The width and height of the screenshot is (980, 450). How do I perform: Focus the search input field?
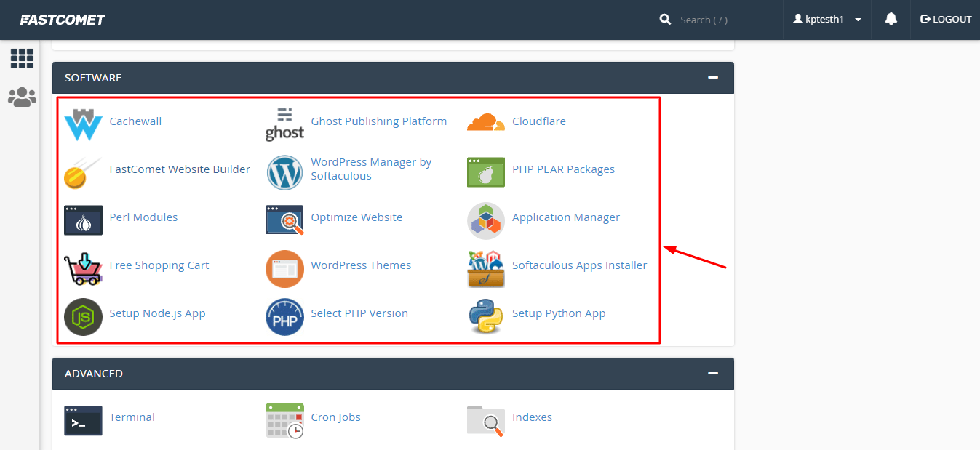pyautogui.click(x=720, y=20)
